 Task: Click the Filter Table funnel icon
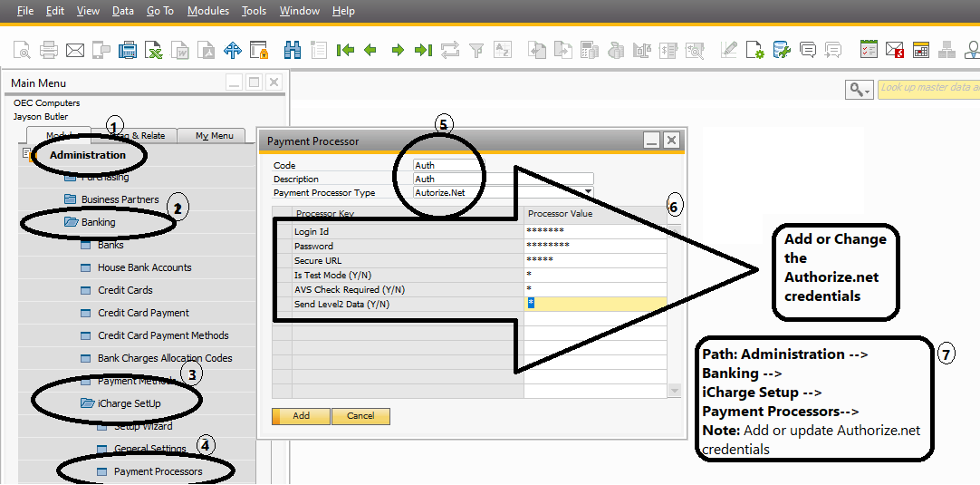476,50
